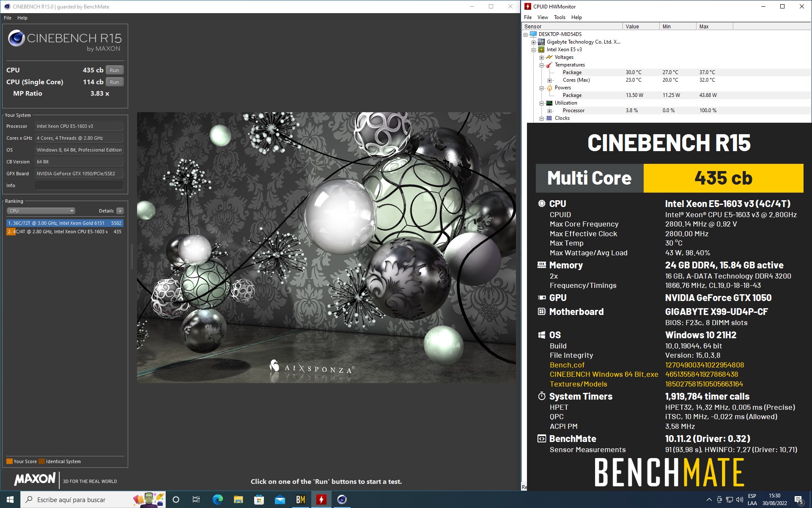Click the Gigabyte motherboard chip icon
The height and width of the screenshot is (508, 812).
[x=541, y=42]
